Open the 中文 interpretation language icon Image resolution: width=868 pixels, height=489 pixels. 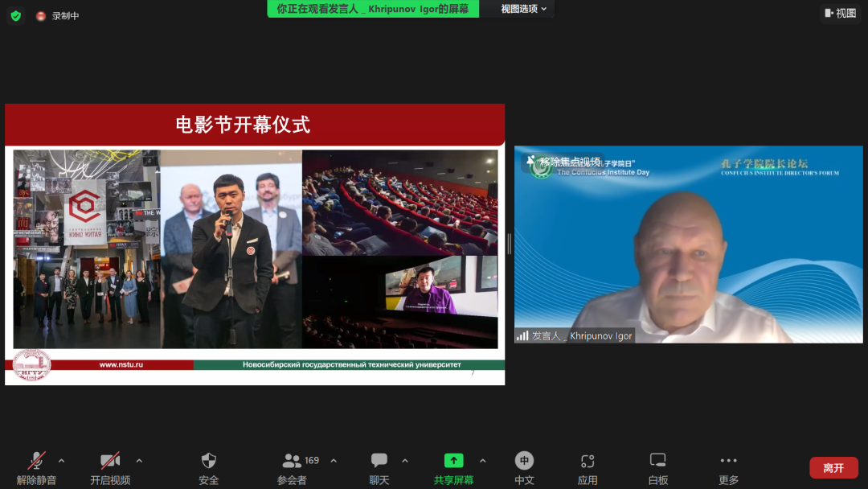(x=524, y=460)
